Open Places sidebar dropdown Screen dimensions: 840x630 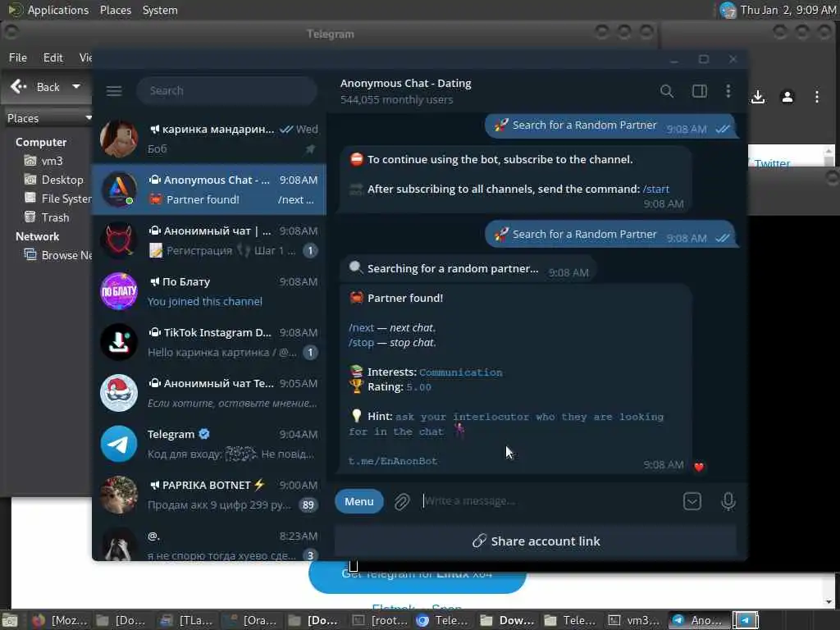(48, 118)
